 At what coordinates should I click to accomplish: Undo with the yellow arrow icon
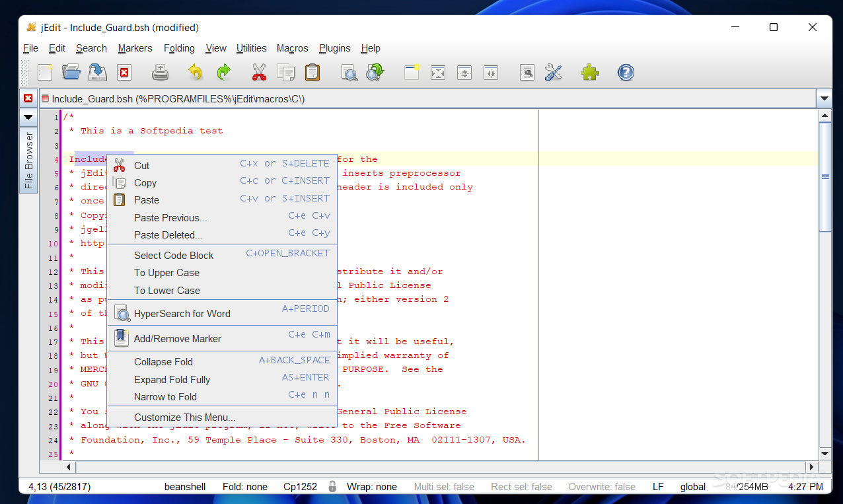[x=195, y=72]
